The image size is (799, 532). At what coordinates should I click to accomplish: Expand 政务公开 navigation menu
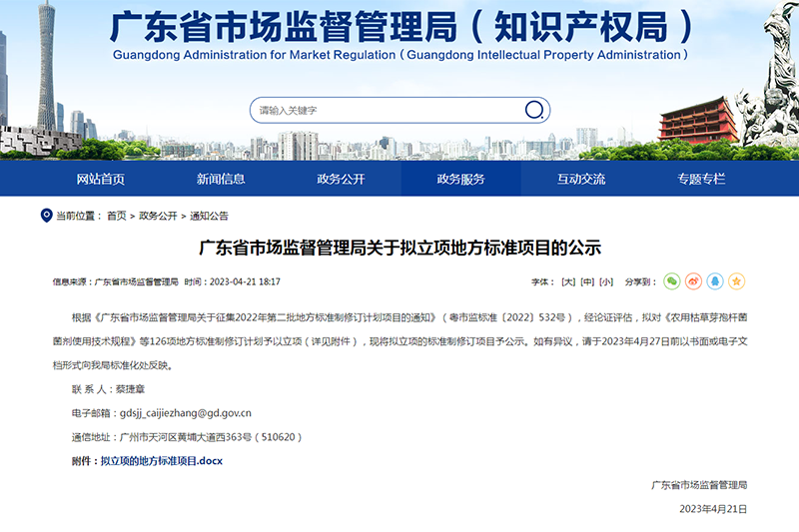[x=341, y=179]
